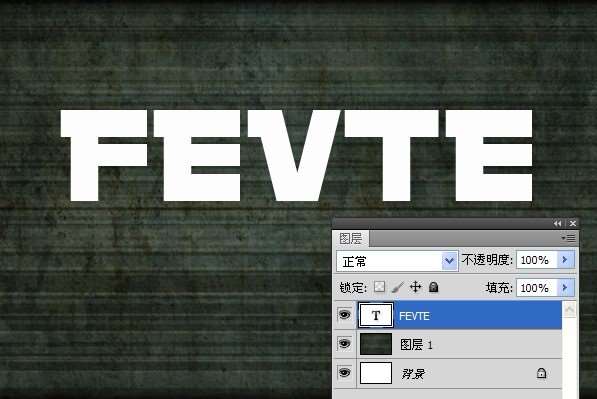Hide the 背景 layer
Screen dimensions: 597x399
pyautogui.click(x=345, y=372)
